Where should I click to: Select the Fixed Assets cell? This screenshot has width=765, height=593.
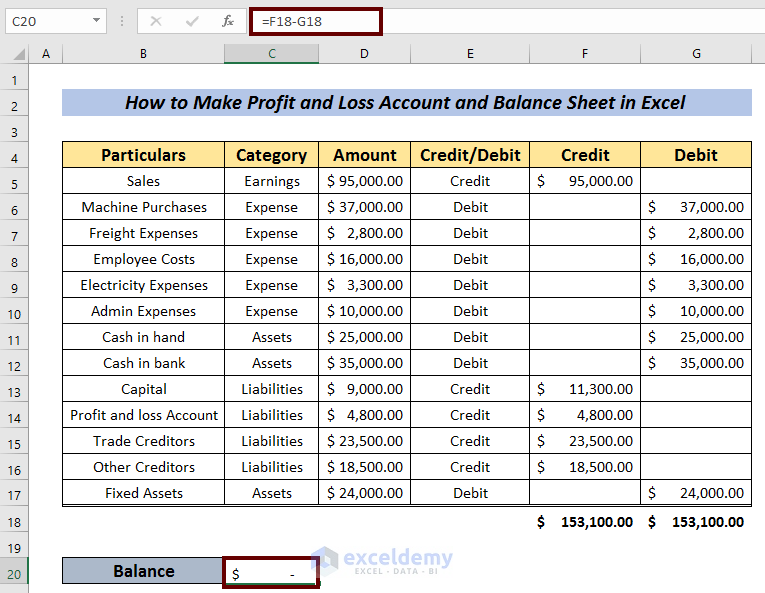(x=143, y=493)
